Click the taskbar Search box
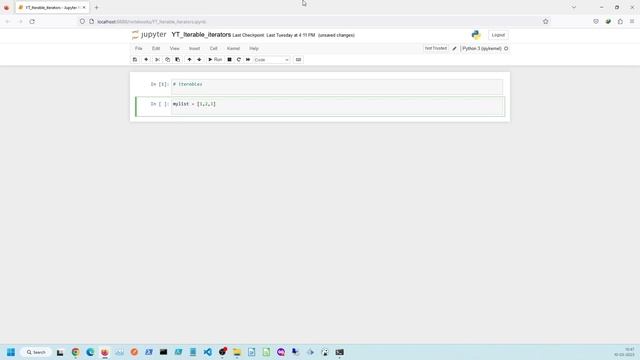Viewport: 640px width, 360px height. (x=36, y=352)
